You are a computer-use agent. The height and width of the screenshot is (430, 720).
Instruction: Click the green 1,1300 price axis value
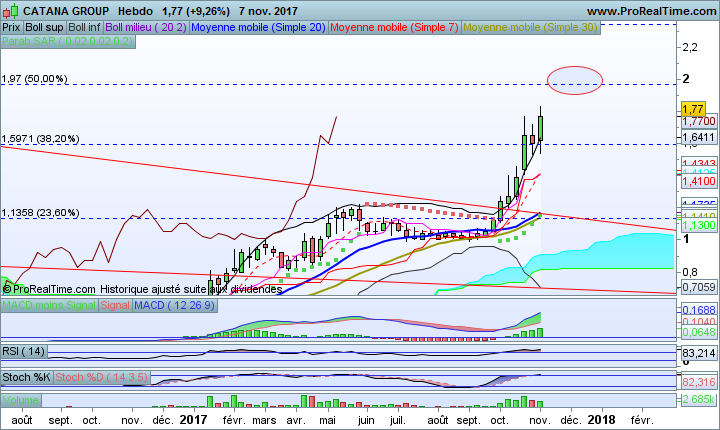pos(698,225)
